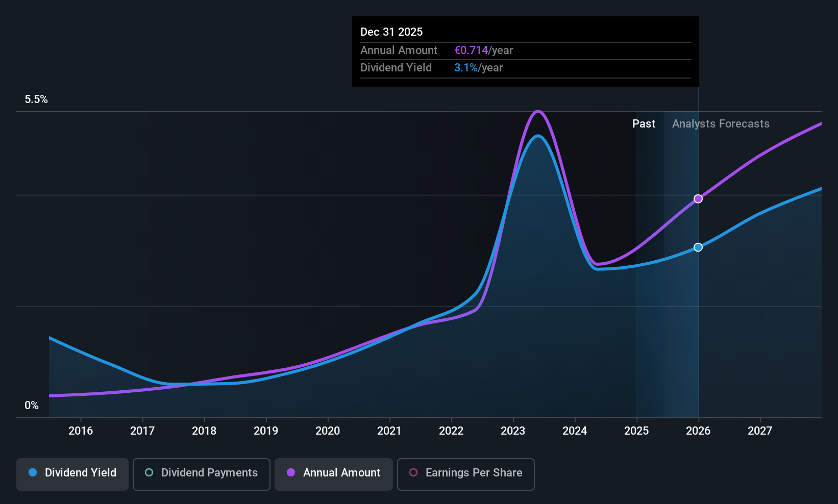The height and width of the screenshot is (504, 838).
Task: Click the tooltip's Annual Amount label
Action: point(399,51)
